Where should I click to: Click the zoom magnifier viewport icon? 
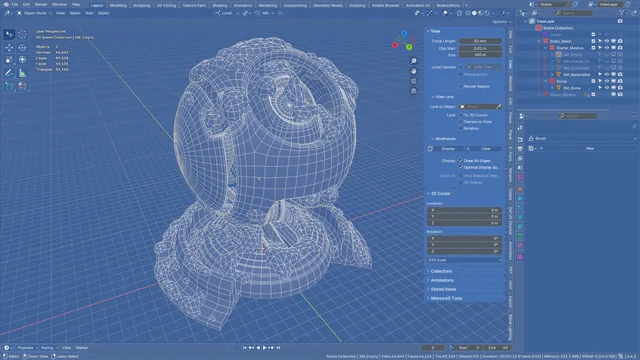413,61
